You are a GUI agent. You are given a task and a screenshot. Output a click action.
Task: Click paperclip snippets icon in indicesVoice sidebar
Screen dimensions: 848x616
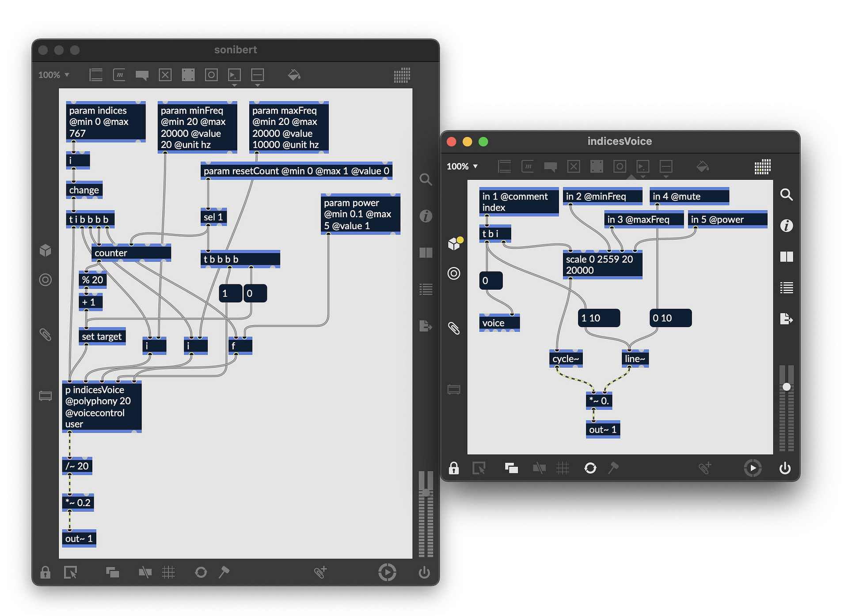coord(454,328)
